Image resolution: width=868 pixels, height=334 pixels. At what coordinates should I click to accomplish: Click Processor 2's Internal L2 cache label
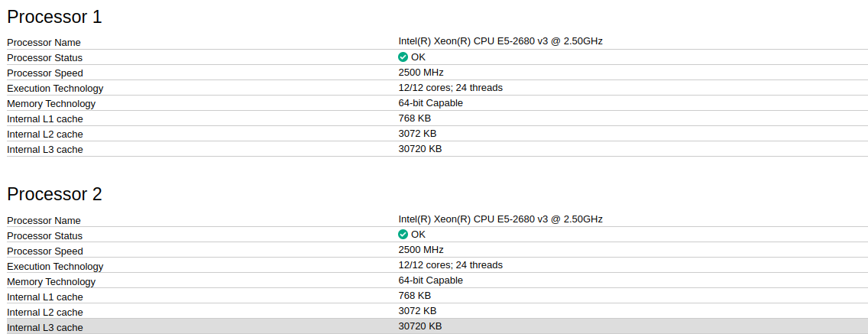45,313
